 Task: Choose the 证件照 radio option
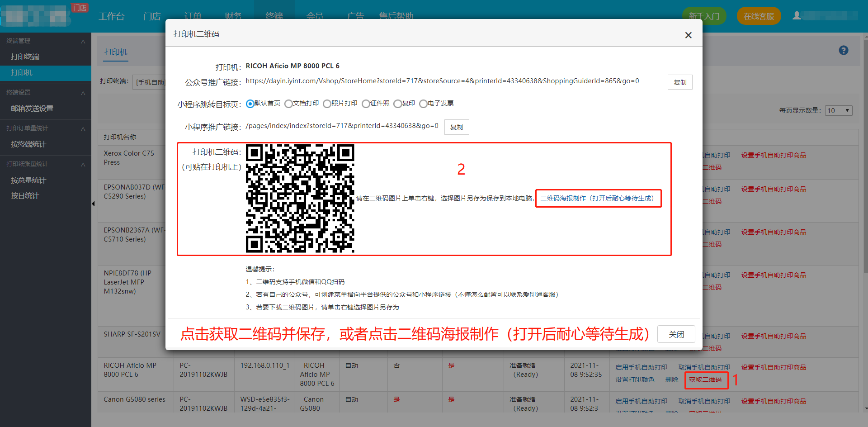(x=366, y=104)
